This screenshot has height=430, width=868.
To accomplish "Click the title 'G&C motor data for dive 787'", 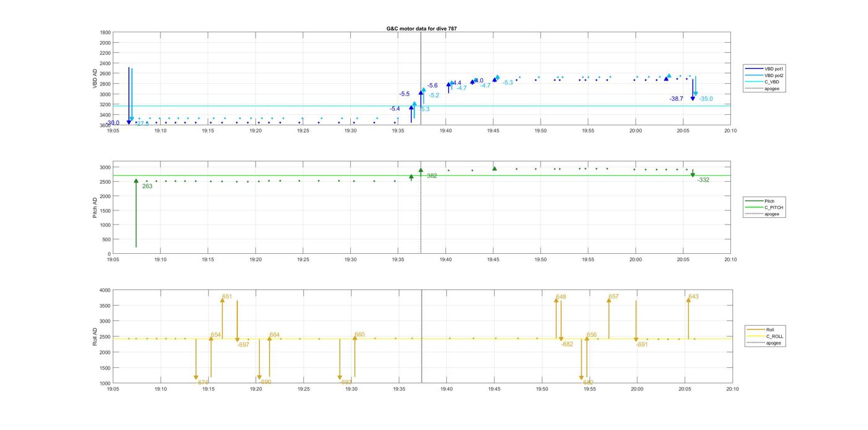I will 421,29.
